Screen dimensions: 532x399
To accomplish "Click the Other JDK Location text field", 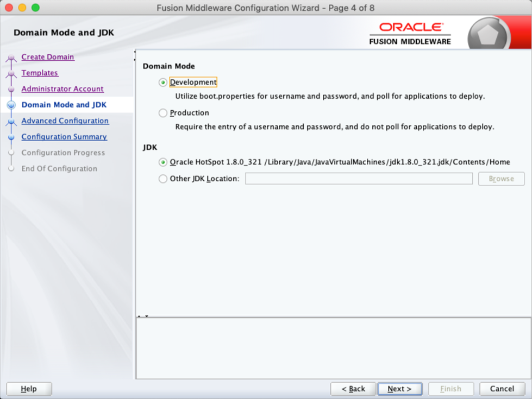I will (x=359, y=179).
